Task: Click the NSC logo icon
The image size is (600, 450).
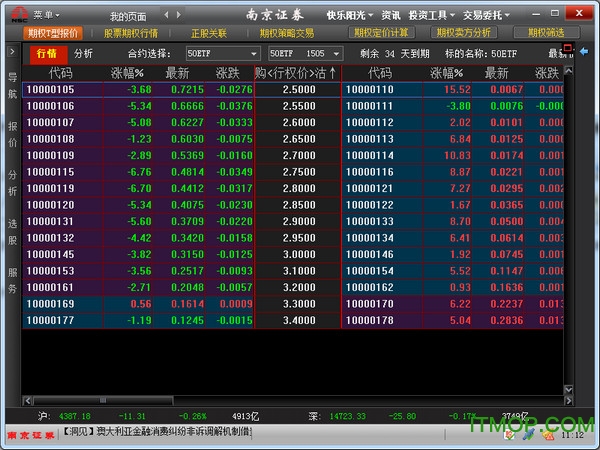Action: 19,15
